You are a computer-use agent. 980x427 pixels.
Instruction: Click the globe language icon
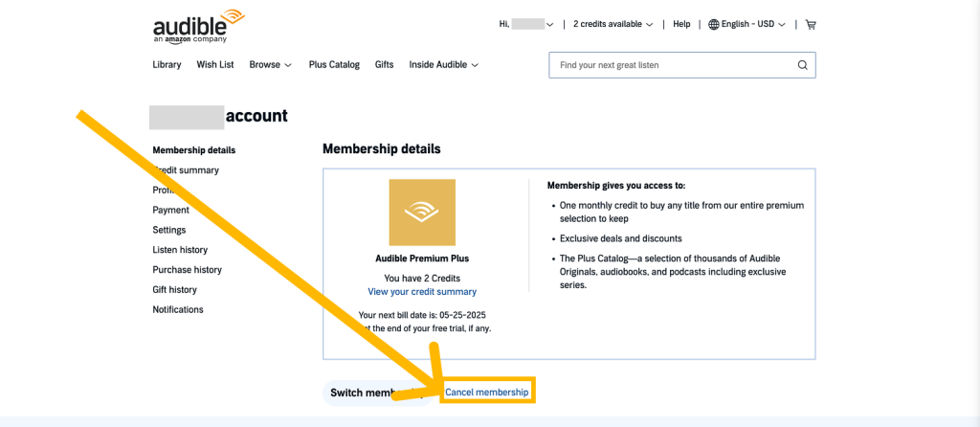click(713, 24)
